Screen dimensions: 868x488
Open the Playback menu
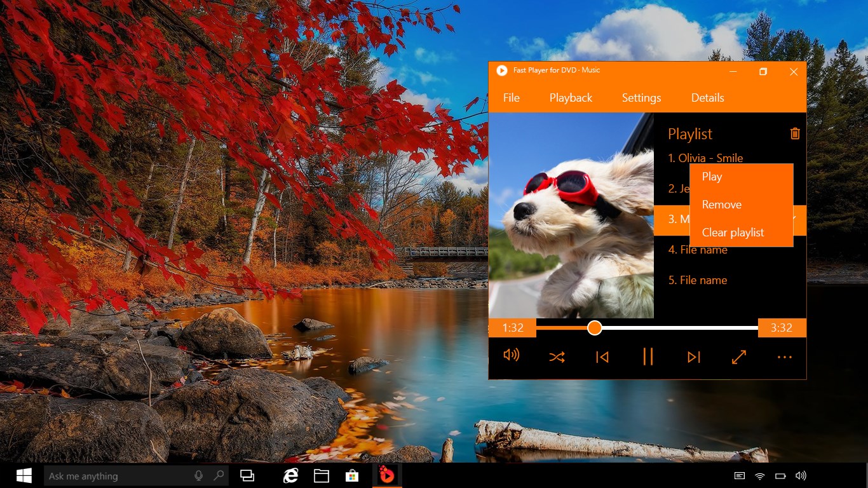570,98
